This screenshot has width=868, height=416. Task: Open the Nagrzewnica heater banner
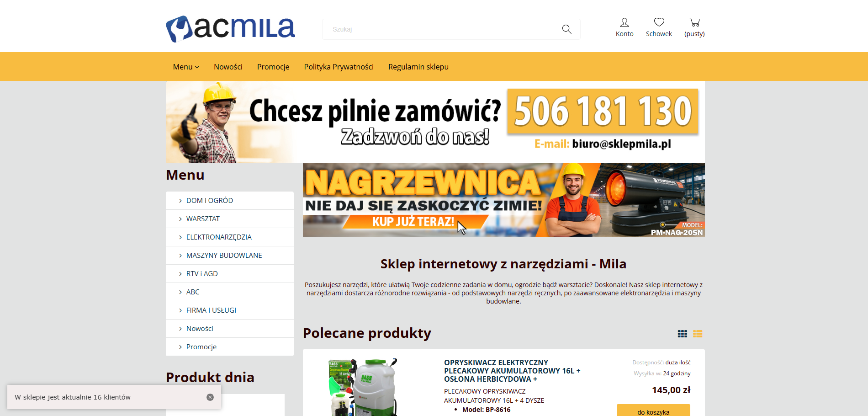click(x=504, y=200)
